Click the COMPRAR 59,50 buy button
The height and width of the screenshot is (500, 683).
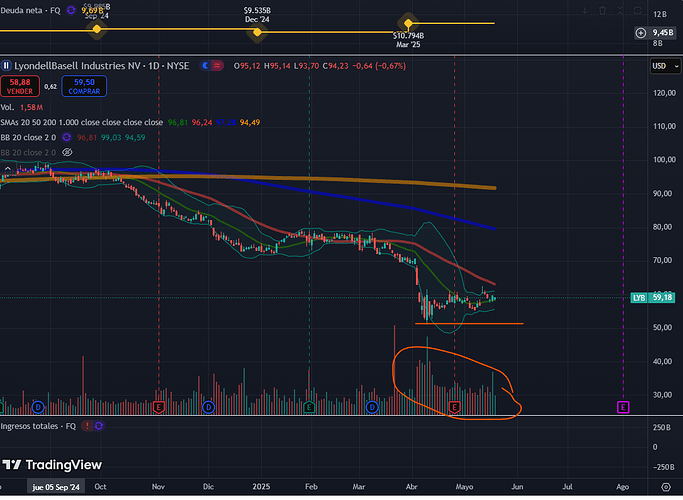tap(84, 87)
